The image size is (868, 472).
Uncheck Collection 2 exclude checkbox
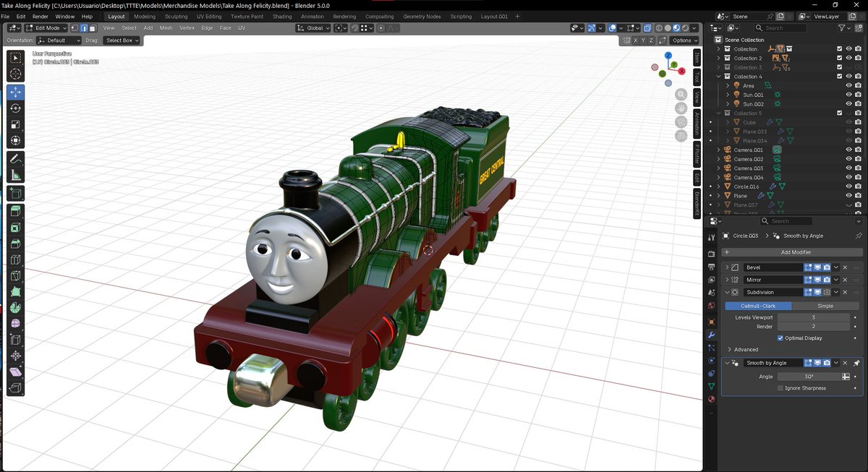(x=839, y=58)
